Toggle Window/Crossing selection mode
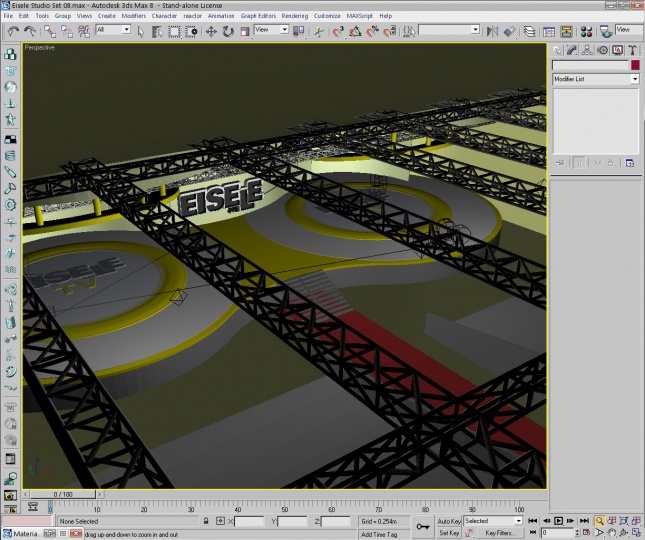The height and width of the screenshot is (540, 645). [x=191, y=32]
